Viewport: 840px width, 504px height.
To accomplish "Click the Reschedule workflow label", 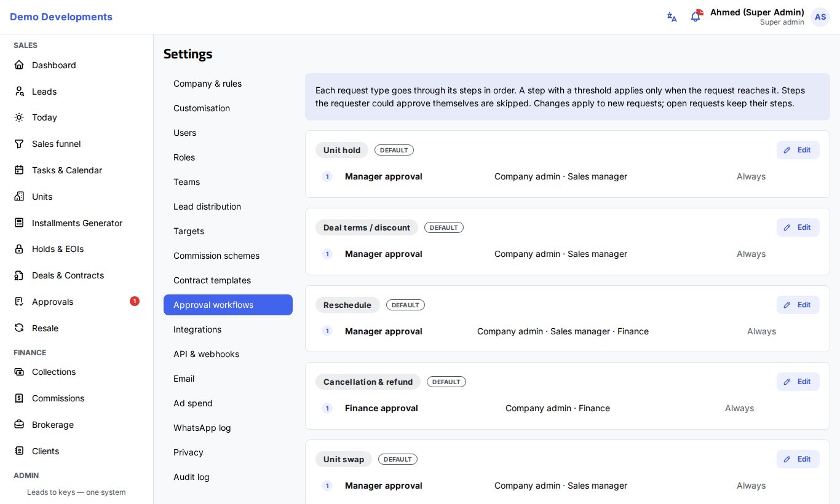I will 347,305.
